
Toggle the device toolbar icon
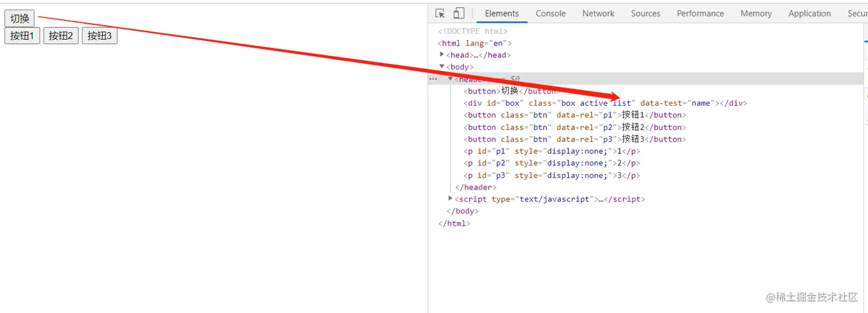click(x=459, y=13)
